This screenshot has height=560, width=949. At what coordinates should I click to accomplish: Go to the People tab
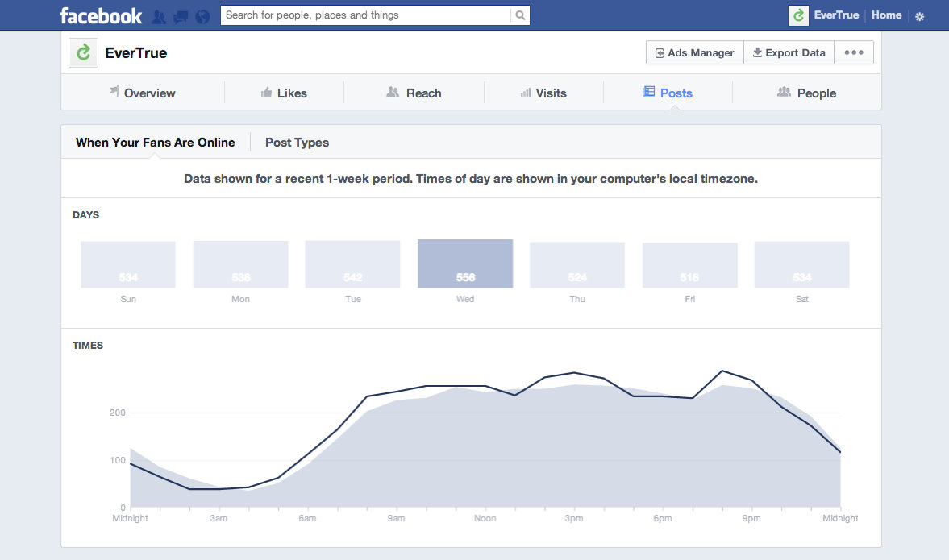pos(806,93)
